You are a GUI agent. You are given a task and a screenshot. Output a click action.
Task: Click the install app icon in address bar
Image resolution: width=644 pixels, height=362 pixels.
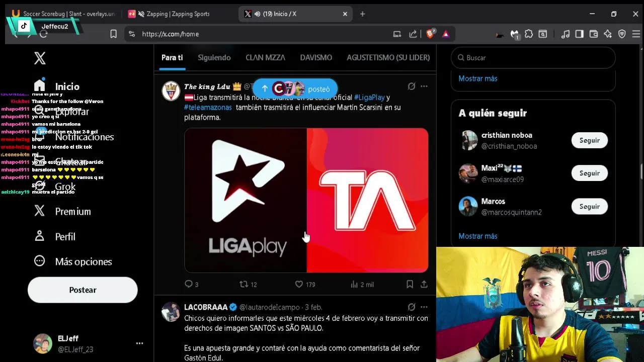(397, 34)
